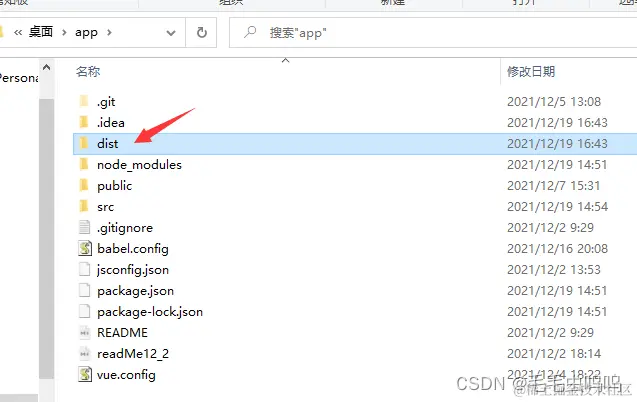The image size is (637, 402).
Task: Click the search magnifier icon
Action: point(250,32)
